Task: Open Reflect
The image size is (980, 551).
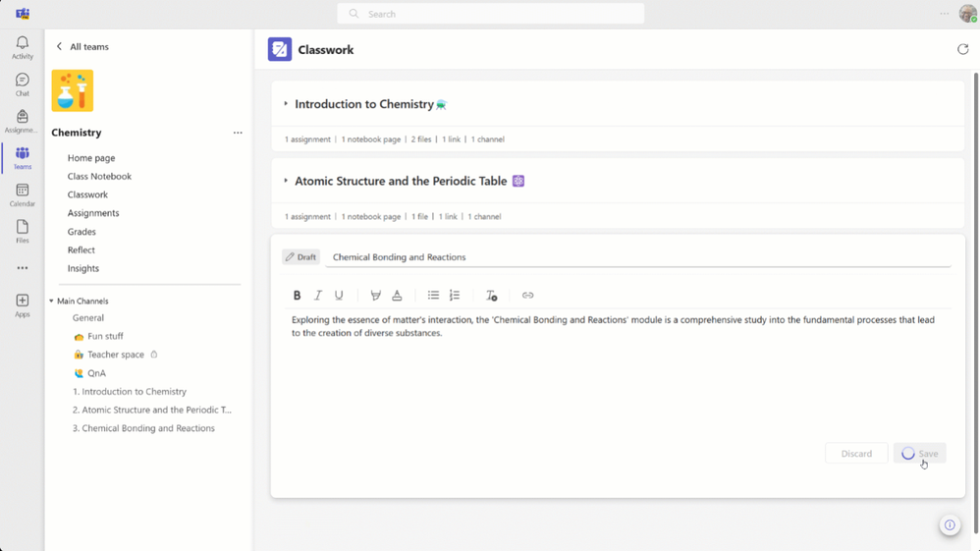Action: click(82, 249)
